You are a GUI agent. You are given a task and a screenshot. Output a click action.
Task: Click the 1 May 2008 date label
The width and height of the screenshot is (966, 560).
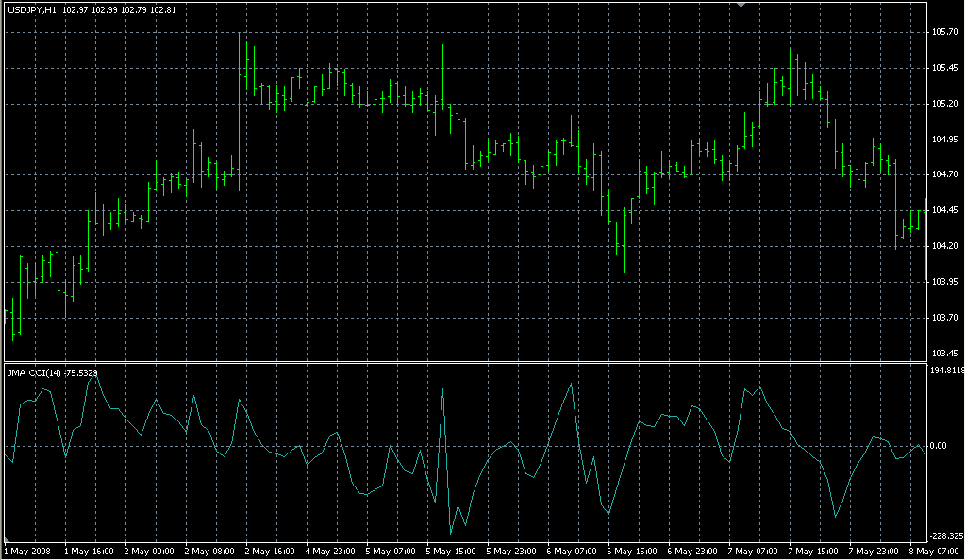pyautogui.click(x=28, y=551)
